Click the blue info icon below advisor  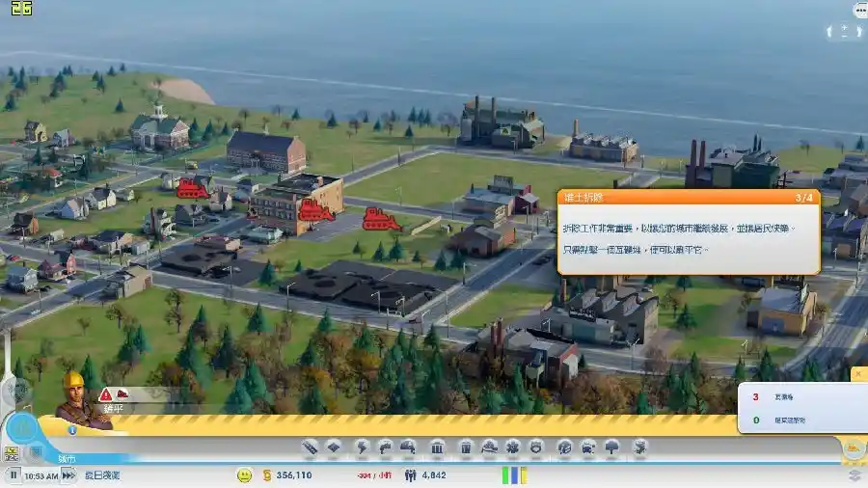click(72, 429)
